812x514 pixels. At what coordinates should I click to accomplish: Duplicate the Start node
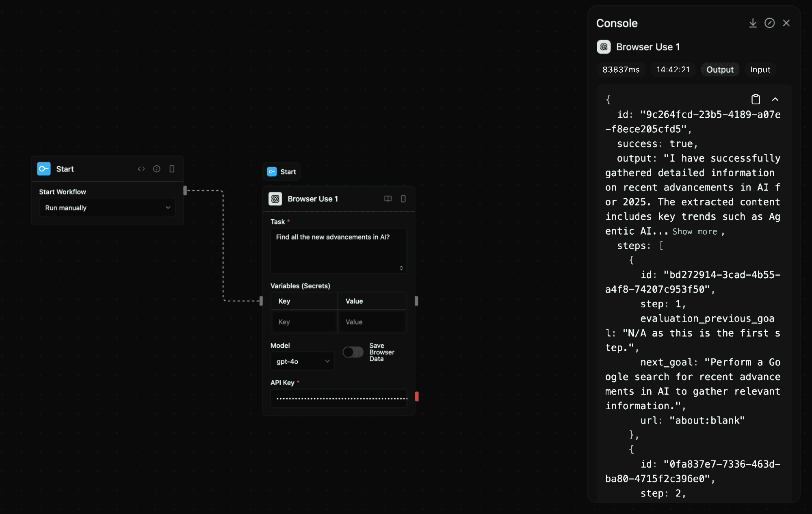point(172,168)
